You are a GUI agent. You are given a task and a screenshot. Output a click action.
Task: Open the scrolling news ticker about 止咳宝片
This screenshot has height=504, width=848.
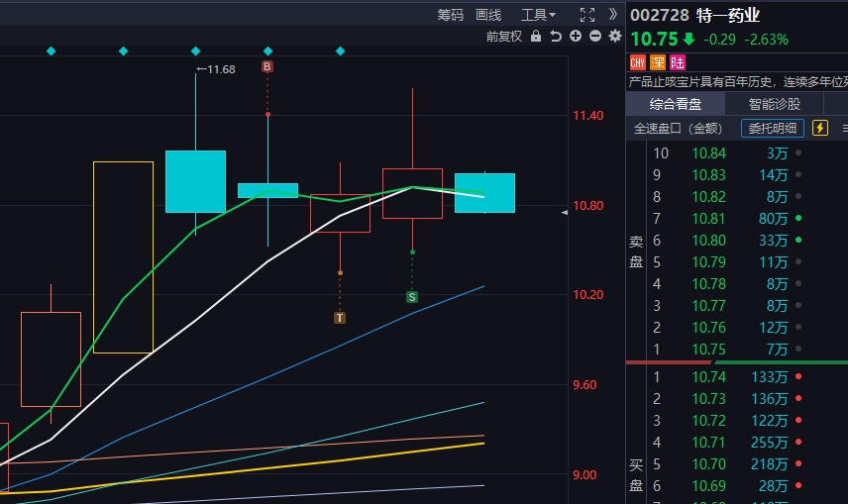pos(738,82)
